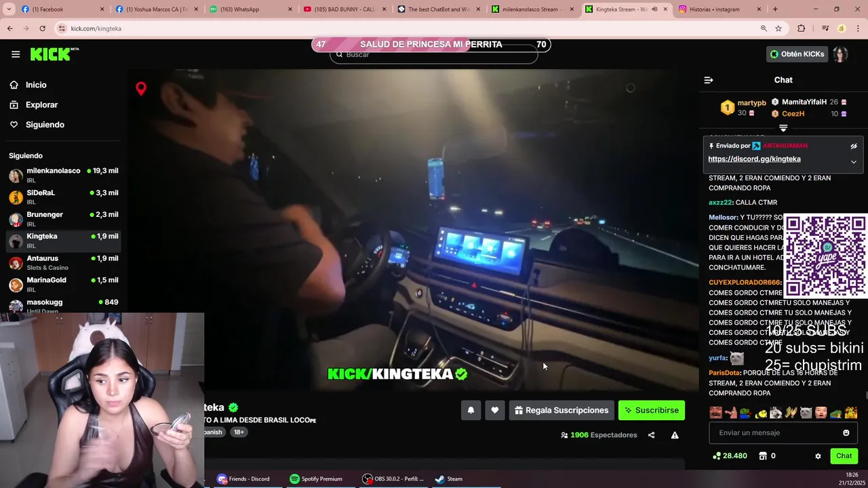Screen dimensions: 868x488
Task: Open milenkanolasco followed channel
Action: point(64,175)
